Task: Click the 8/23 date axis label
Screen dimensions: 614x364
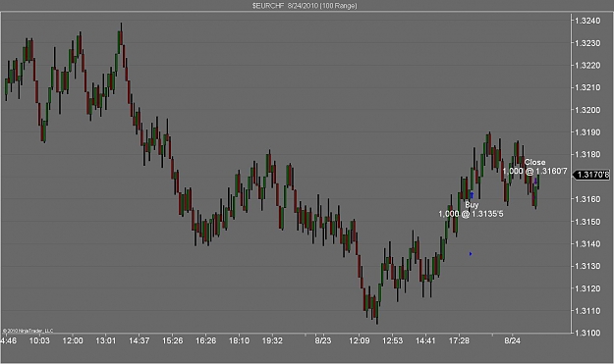Action: point(323,340)
